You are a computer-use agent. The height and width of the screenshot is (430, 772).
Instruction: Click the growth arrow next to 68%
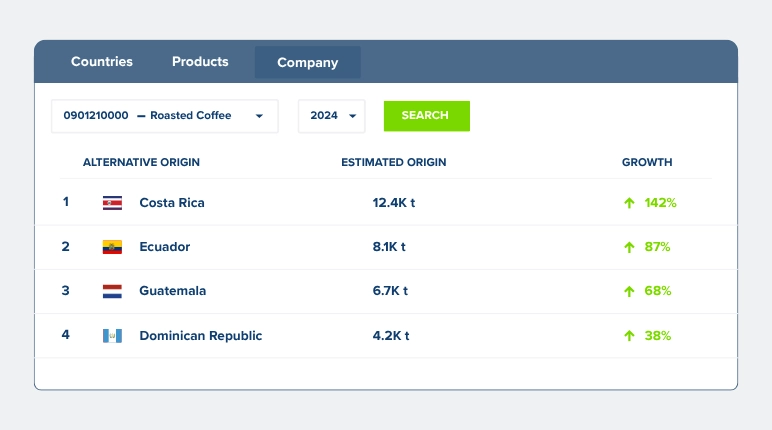(629, 292)
